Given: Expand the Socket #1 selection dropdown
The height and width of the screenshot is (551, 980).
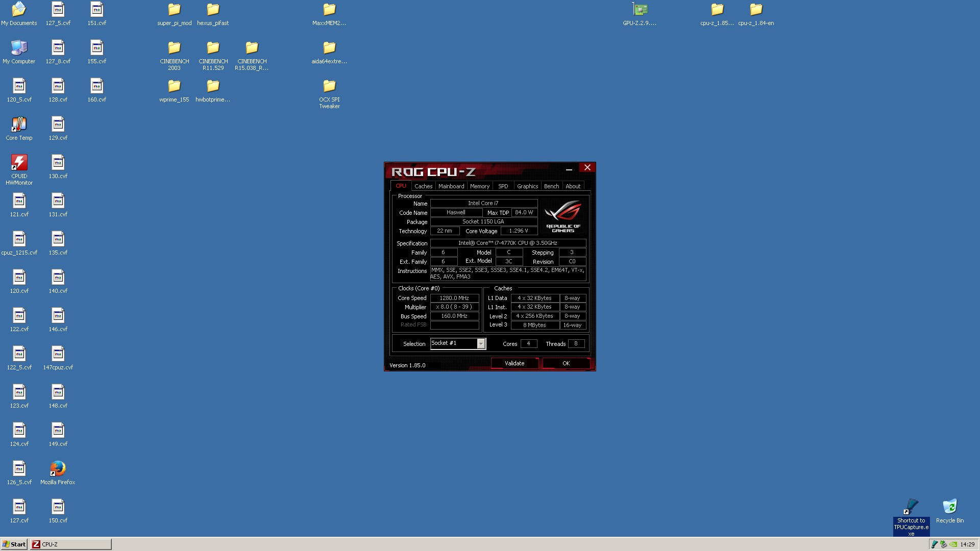Looking at the screenshot, I should coord(481,344).
